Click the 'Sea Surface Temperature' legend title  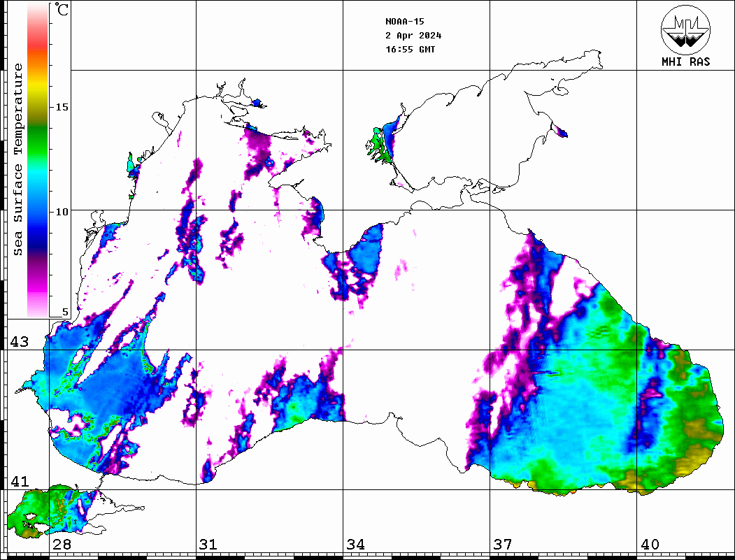click(x=17, y=160)
